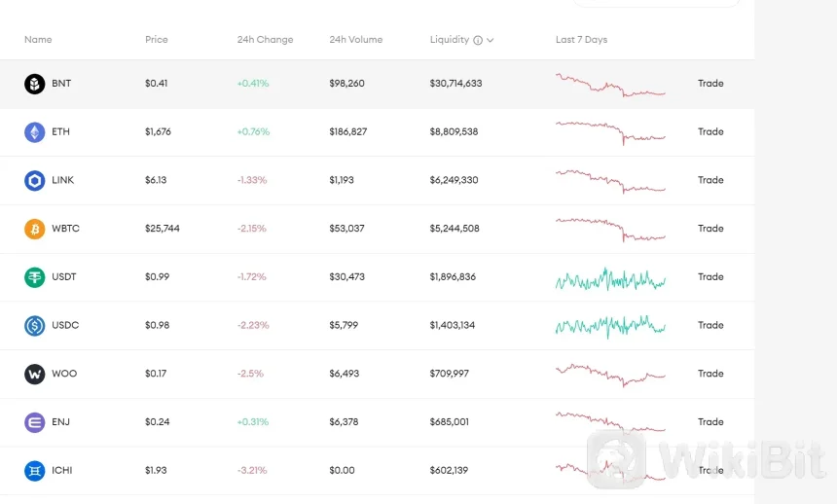Screen dimensions: 837x504
Task: Sort by 24h Volume column header
Action: click(x=355, y=40)
